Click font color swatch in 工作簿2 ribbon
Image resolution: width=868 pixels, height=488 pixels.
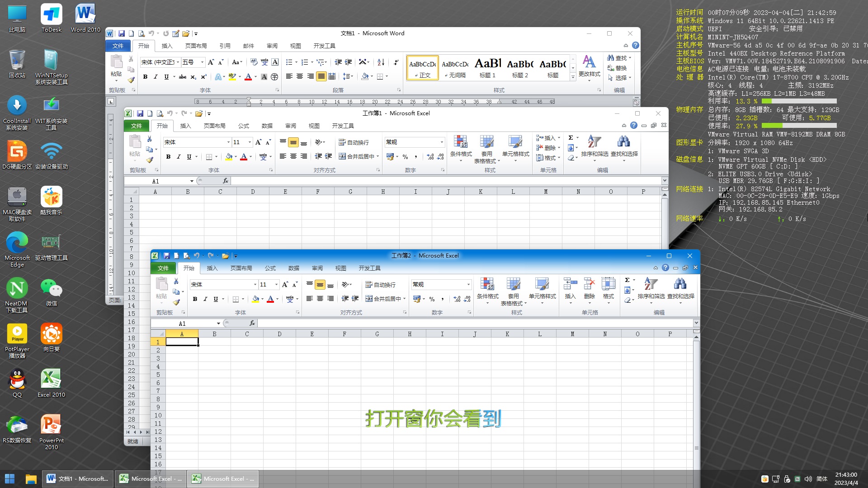tap(270, 299)
